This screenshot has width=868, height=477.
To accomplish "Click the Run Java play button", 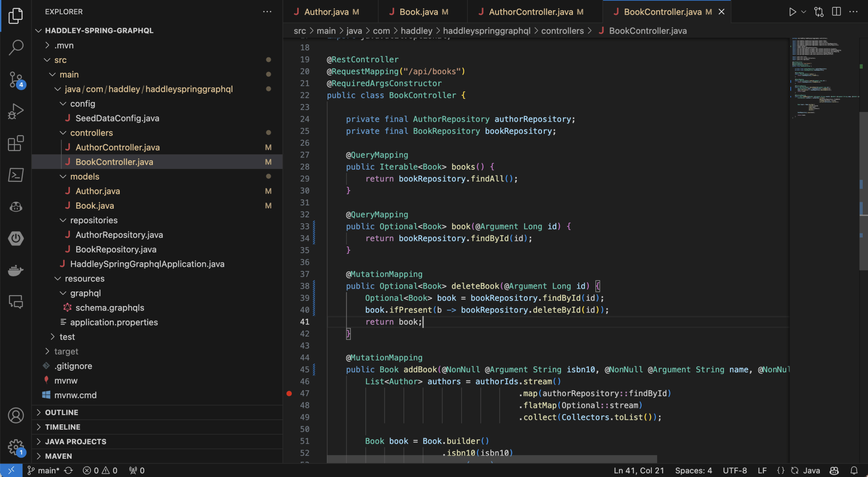I will pyautogui.click(x=792, y=12).
